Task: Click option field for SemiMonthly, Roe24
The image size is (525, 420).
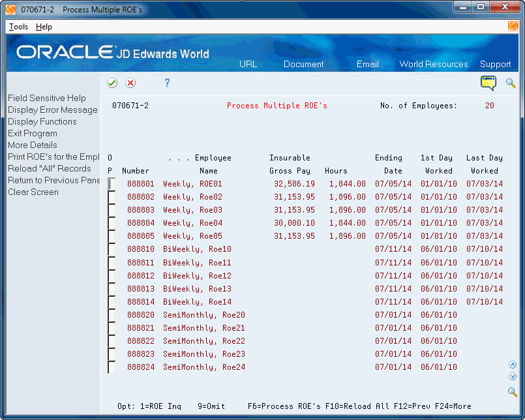Action: coord(112,367)
